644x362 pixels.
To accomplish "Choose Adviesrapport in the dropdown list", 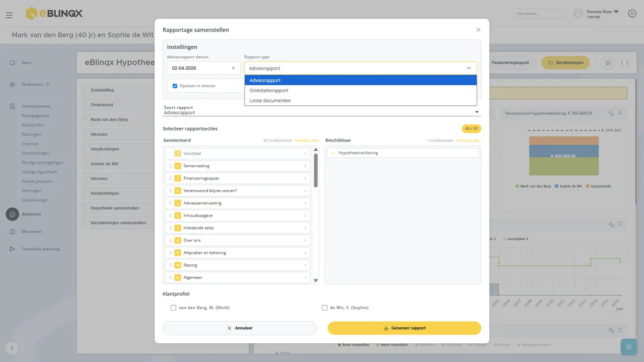I will click(361, 80).
